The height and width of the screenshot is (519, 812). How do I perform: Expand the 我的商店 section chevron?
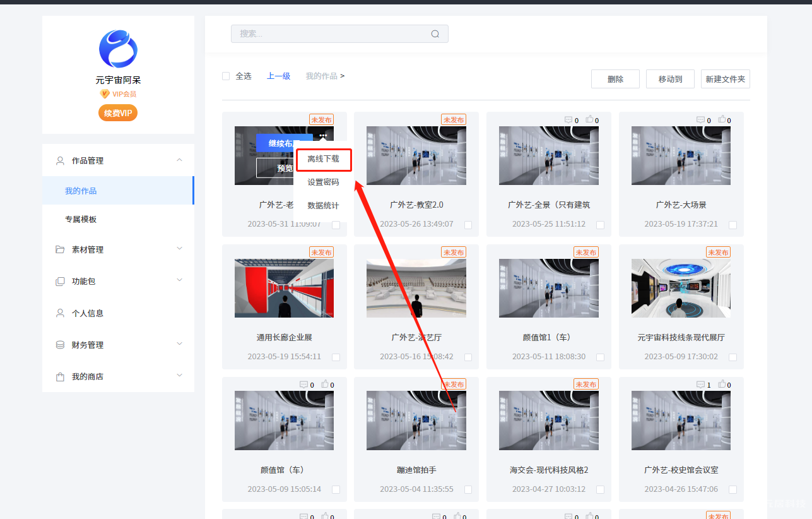pyautogui.click(x=179, y=376)
